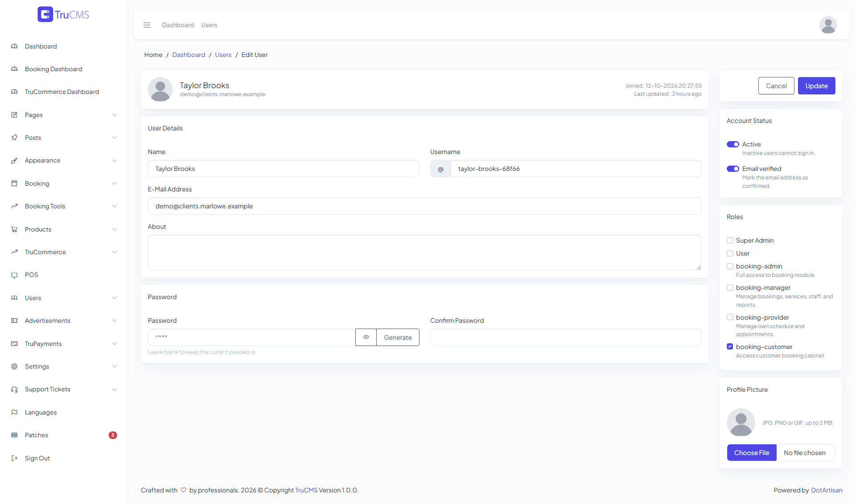Toggle the Active account switch

point(733,144)
